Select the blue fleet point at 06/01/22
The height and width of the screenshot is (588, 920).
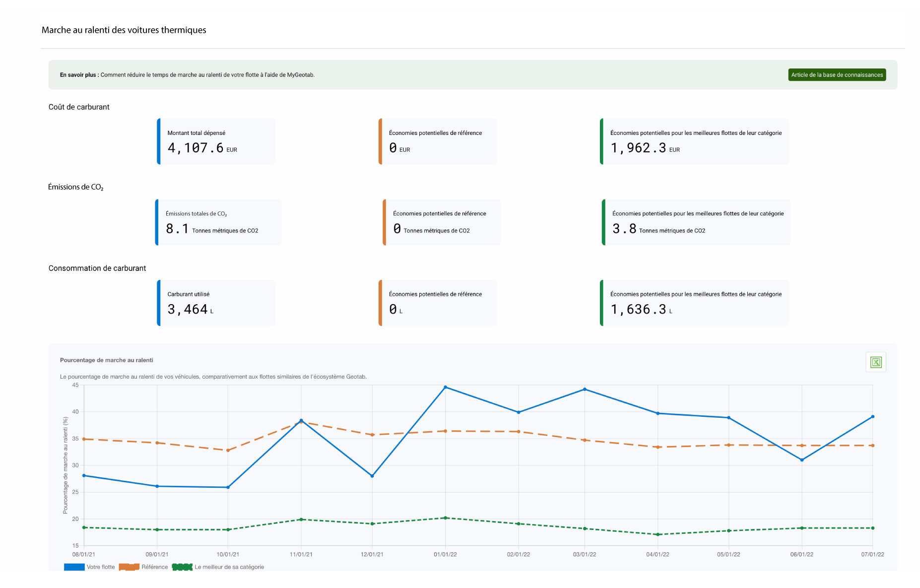pos(802,460)
